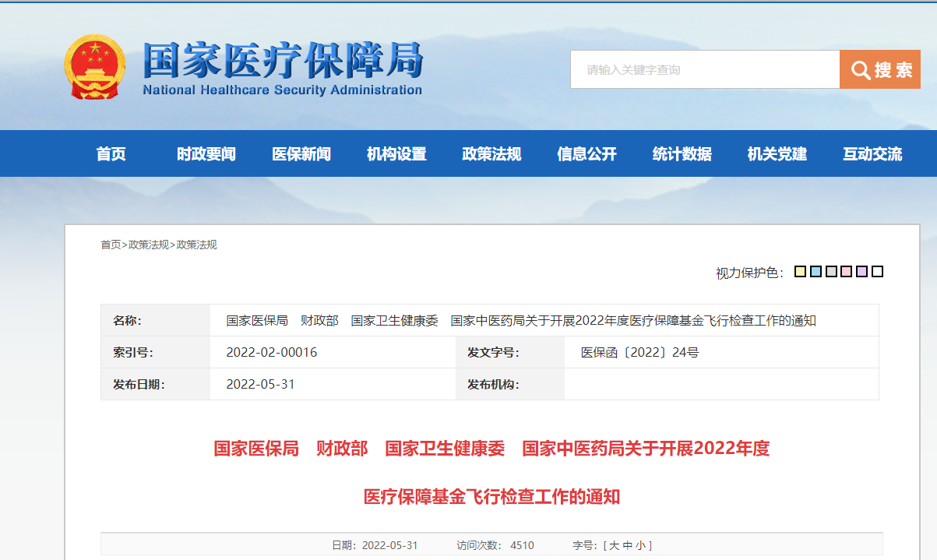Open the 时政要闻 navigation tab
Image resolution: width=937 pixels, height=560 pixels.
point(206,154)
